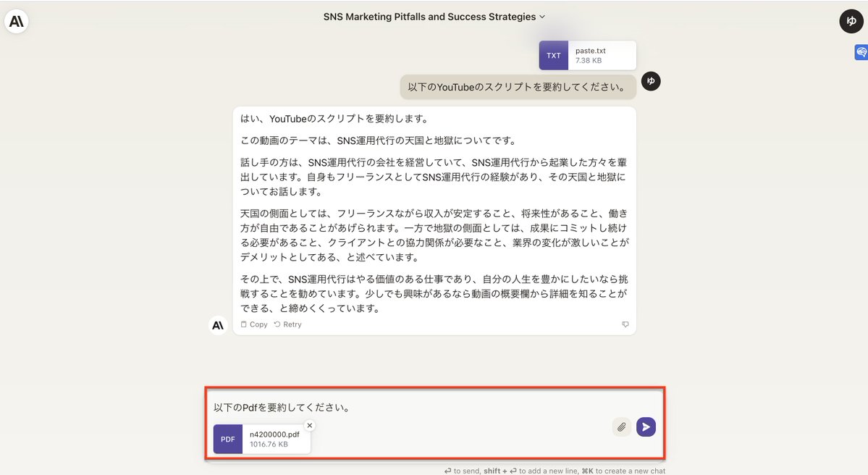Screen dimensions: 868x475
Task: Expand the chat title dropdown chevron
Action: [x=542, y=17]
